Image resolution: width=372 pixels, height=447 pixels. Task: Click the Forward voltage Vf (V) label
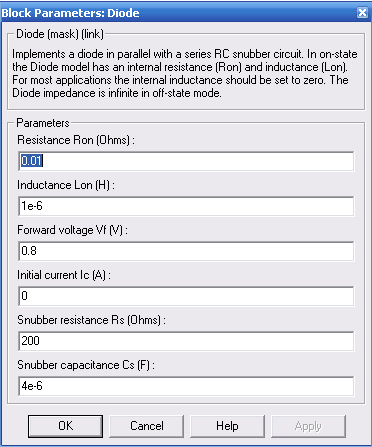pos(73,230)
